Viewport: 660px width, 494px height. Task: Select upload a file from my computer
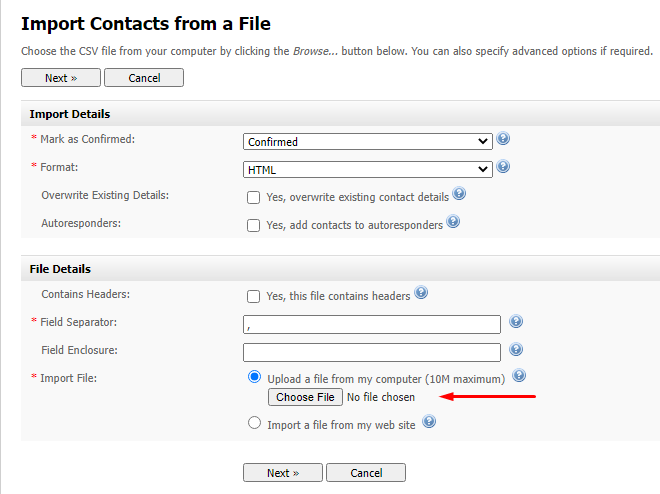coord(254,378)
